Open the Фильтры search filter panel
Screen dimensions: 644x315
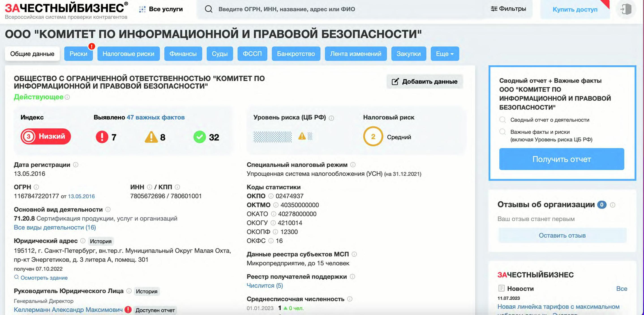click(x=508, y=9)
